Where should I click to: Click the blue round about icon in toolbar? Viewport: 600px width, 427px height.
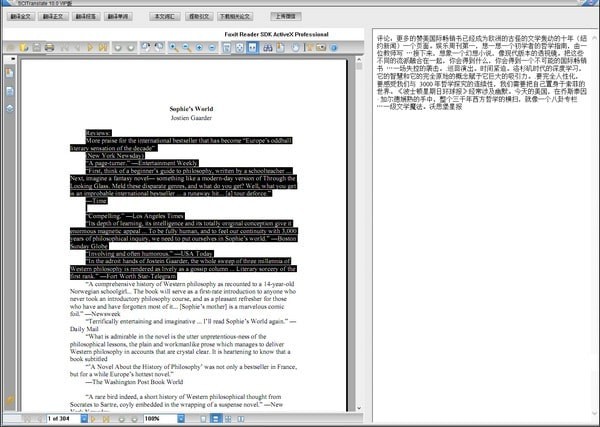(x=334, y=47)
